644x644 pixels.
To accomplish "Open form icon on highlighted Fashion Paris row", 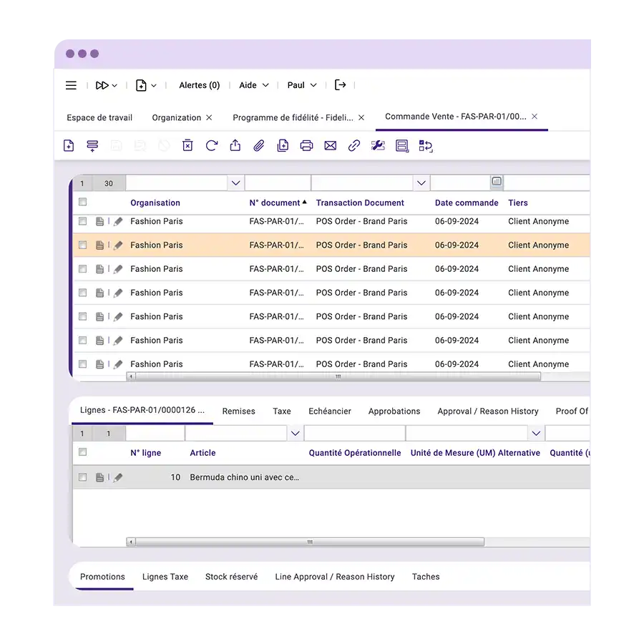I will [x=99, y=245].
